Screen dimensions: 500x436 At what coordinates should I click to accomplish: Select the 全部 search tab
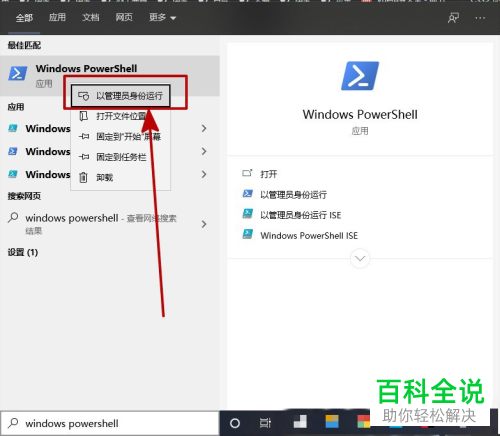[24, 18]
